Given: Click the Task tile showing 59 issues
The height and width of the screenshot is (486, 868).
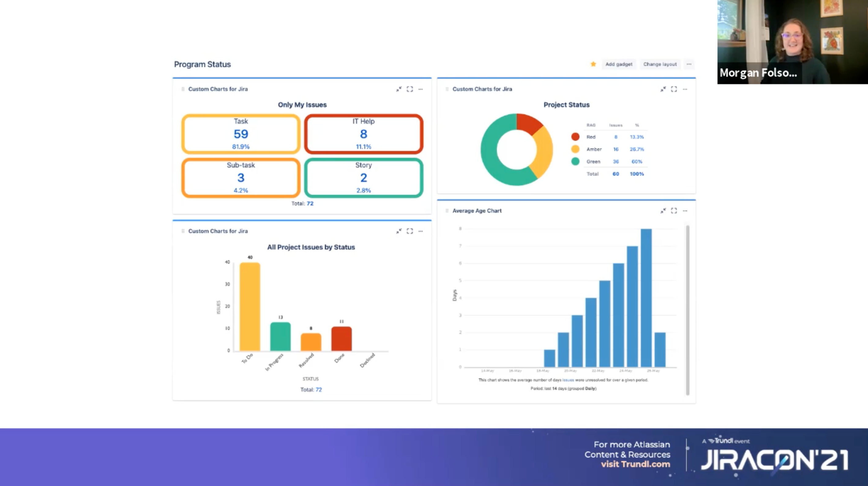Looking at the screenshot, I should 241,134.
